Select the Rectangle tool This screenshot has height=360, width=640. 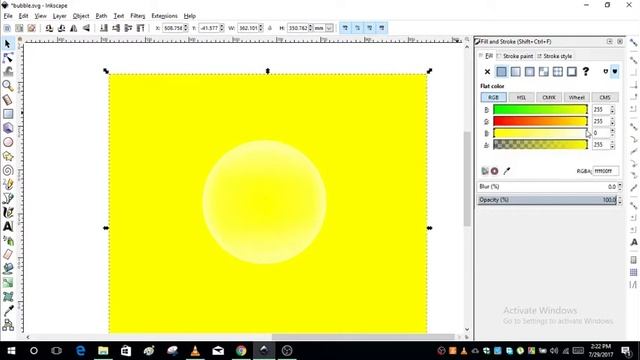tap(8, 114)
